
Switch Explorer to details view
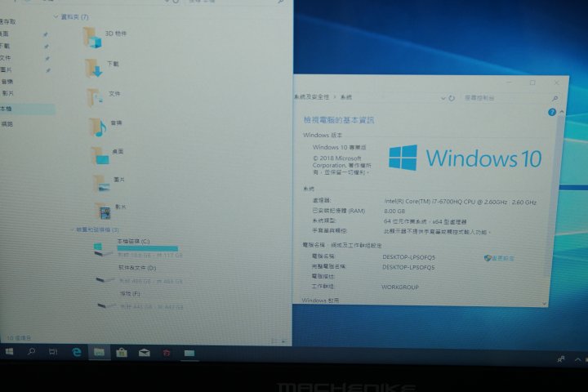[274, 341]
